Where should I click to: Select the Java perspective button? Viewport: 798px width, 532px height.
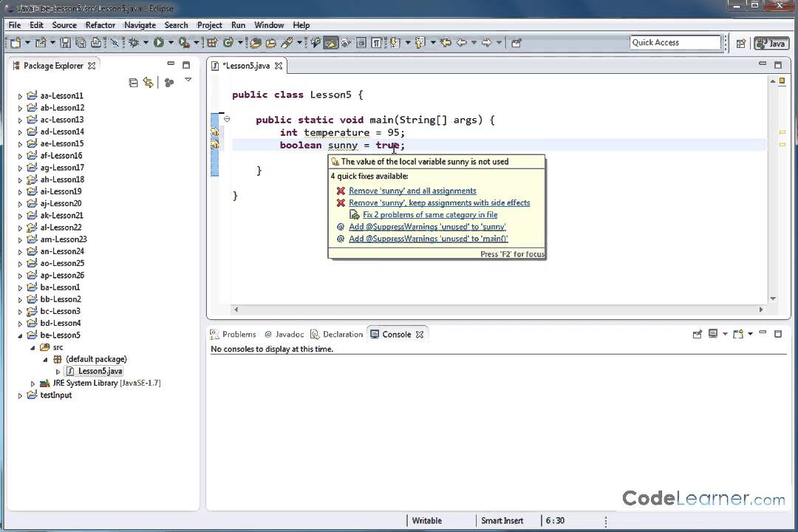coord(771,44)
